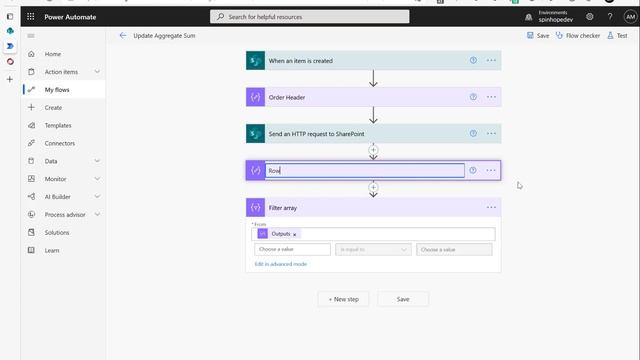
Task: Click Edit in advanced mode link
Action: pos(280,264)
